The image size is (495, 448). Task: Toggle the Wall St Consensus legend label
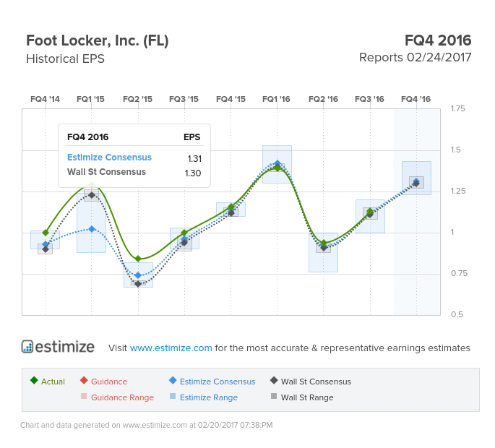[x=316, y=382]
